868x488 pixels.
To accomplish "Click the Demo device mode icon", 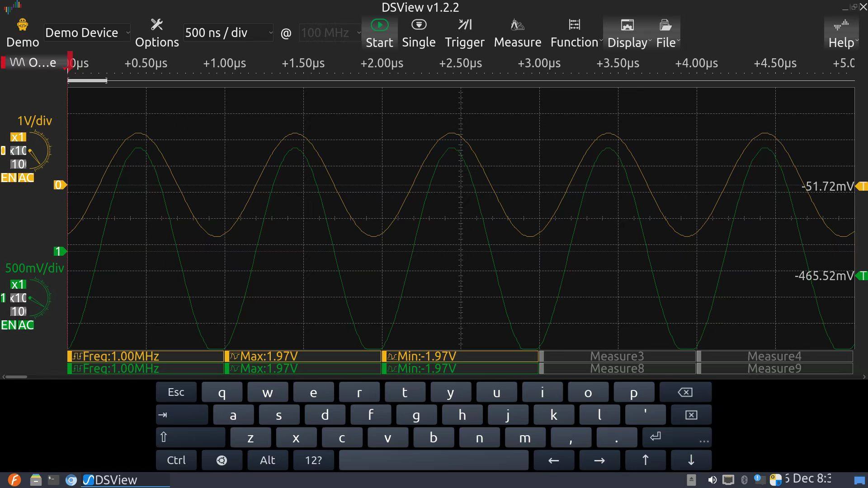I will tap(22, 24).
